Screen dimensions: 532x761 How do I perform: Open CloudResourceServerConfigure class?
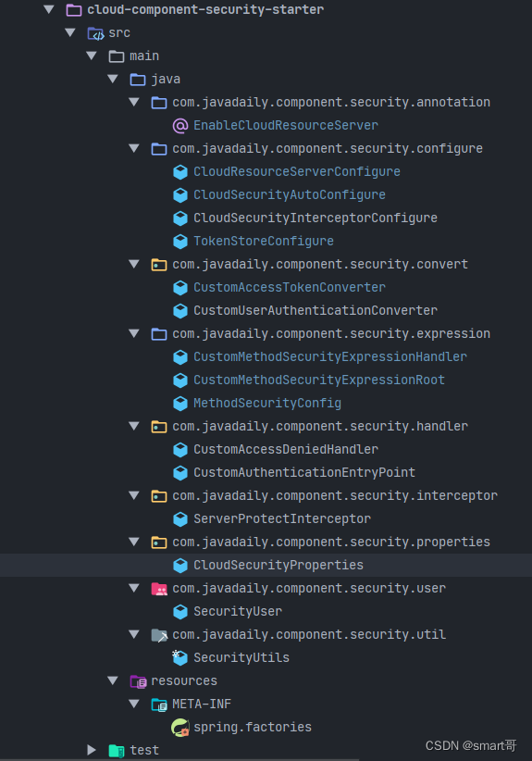tap(297, 172)
